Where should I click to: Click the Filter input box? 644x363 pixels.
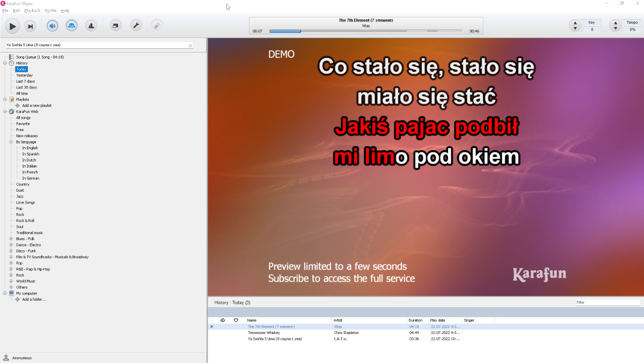point(608,302)
